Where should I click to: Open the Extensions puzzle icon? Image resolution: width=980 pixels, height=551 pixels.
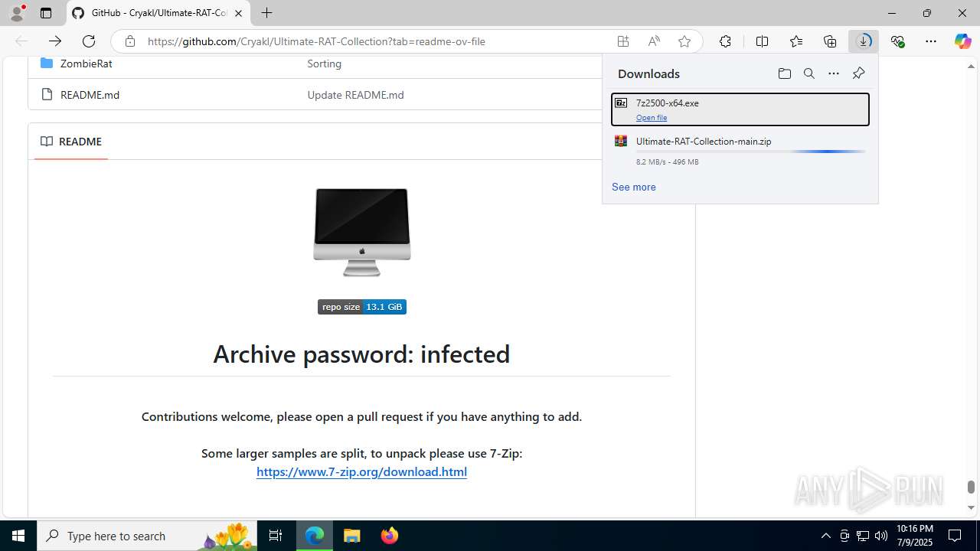(725, 41)
